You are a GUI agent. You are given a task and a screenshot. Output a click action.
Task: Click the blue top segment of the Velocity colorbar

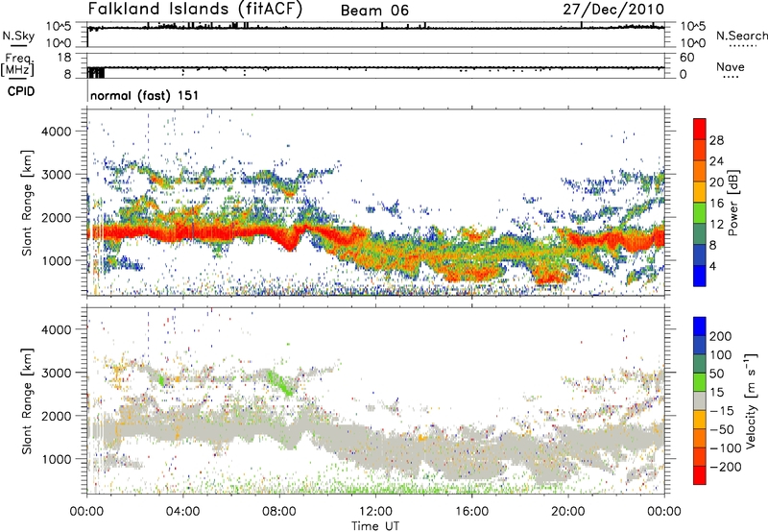[x=700, y=326]
